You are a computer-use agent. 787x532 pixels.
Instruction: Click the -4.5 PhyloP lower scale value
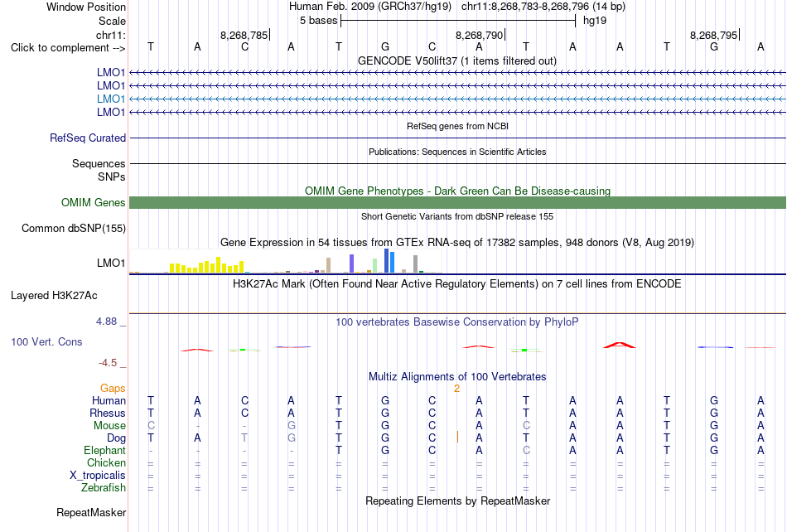tap(108, 362)
